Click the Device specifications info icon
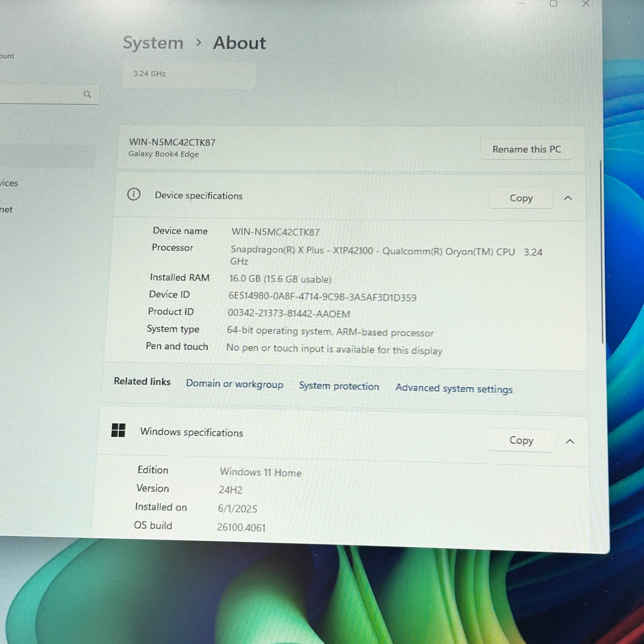 click(x=134, y=194)
